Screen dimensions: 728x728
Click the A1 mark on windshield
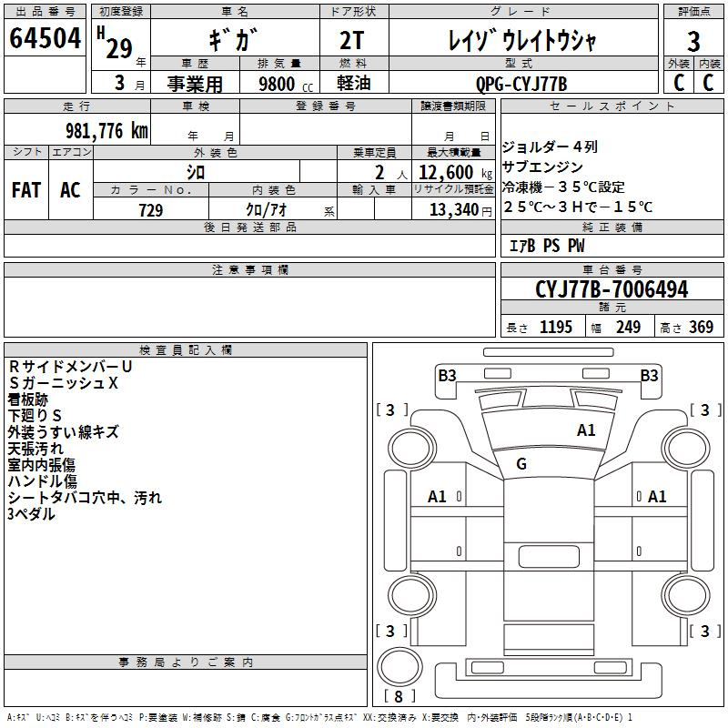click(x=586, y=430)
